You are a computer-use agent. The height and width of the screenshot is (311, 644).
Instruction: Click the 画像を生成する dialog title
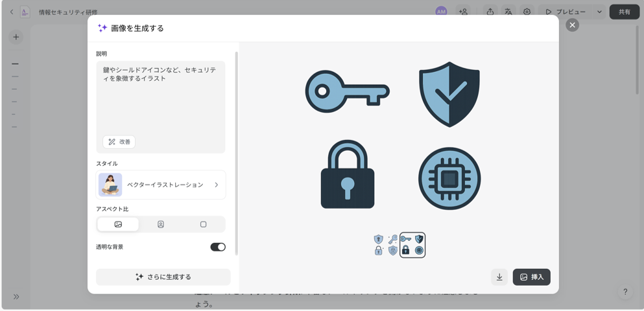point(137,29)
